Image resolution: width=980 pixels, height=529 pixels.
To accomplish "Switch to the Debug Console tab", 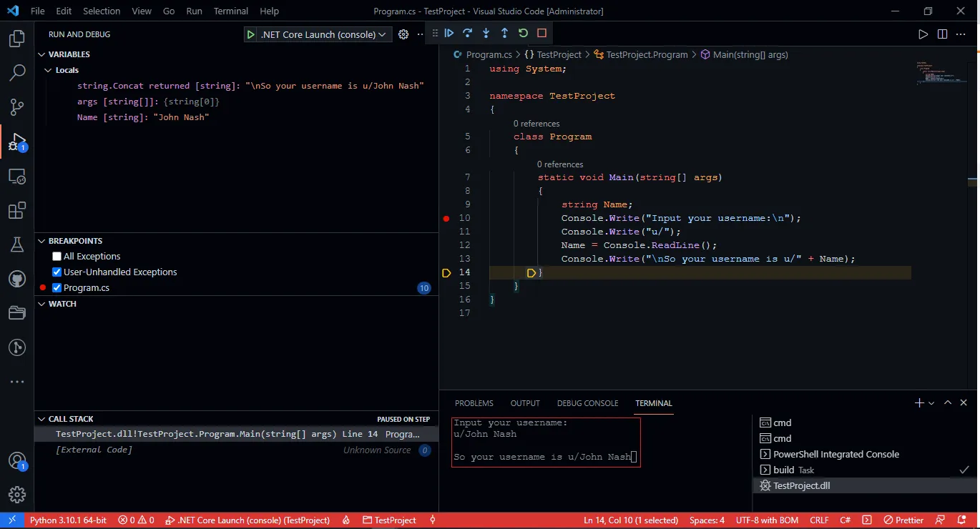I will pos(587,403).
